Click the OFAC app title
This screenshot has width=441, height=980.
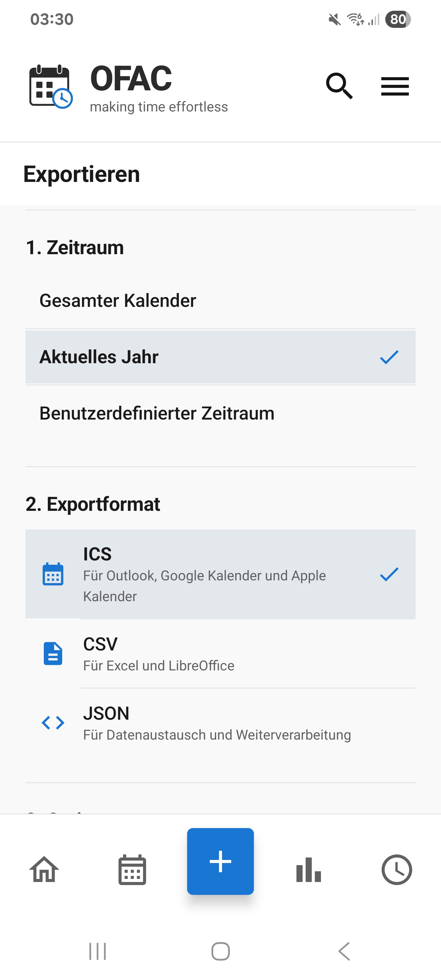[x=131, y=78]
